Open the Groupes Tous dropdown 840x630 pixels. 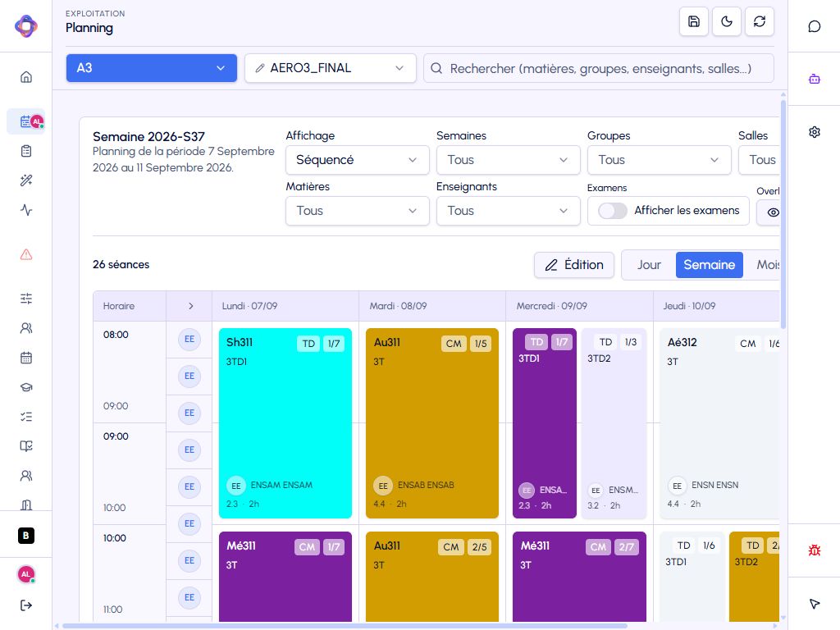point(660,160)
